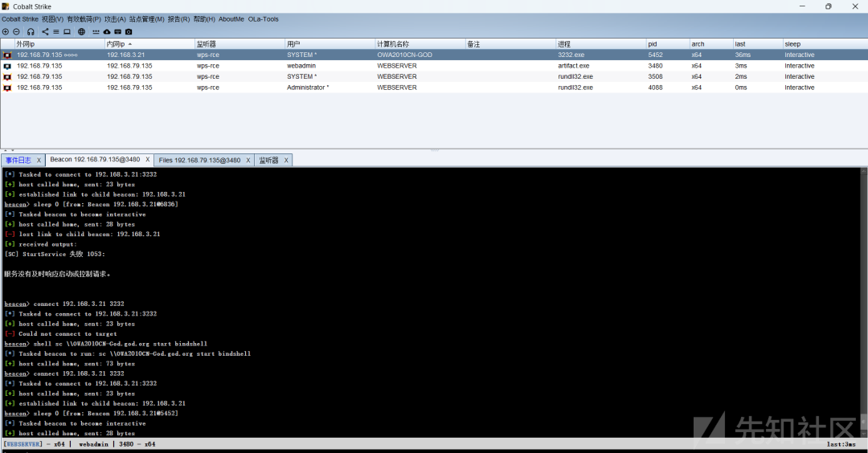Select the session row with artifact.exe
The image size is (868, 453).
tap(434, 66)
